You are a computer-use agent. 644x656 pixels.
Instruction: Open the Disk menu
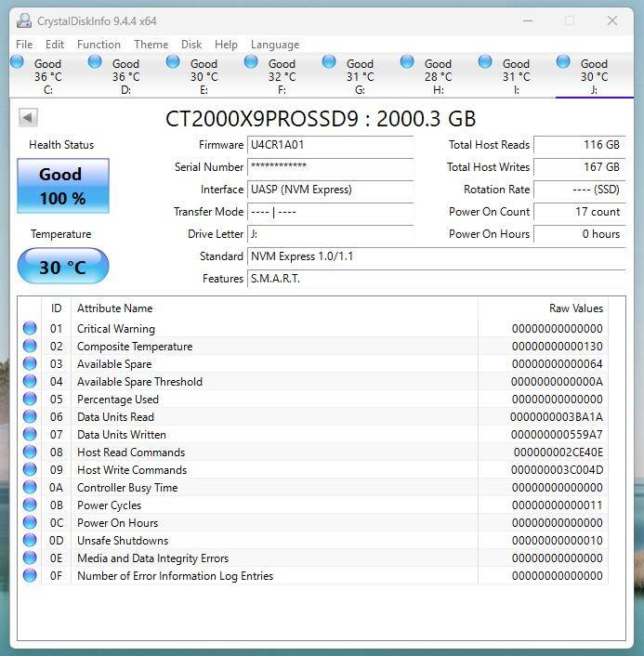click(x=191, y=44)
